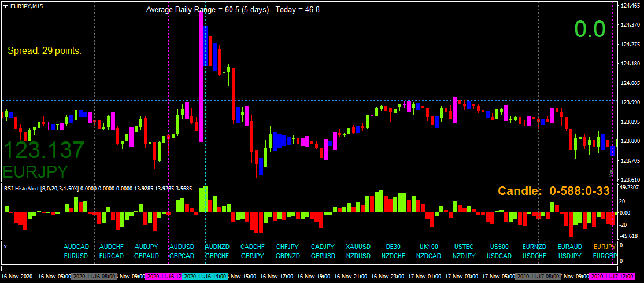Click the large green EURJPY watermark label
The height and width of the screenshot is (283, 644).
[x=35, y=171]
